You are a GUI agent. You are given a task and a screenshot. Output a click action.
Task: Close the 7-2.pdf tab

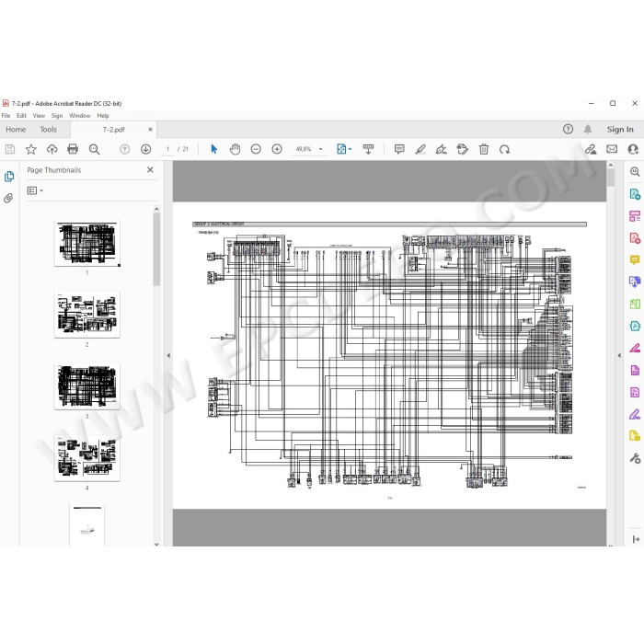pyautogui.click(x=150, y=129)
